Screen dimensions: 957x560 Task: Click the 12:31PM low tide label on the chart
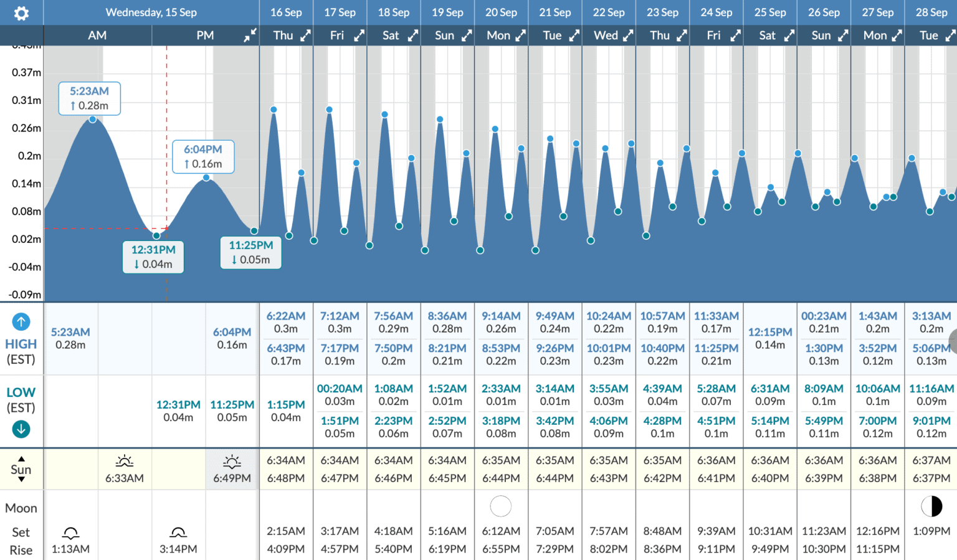tap(153, 257)
